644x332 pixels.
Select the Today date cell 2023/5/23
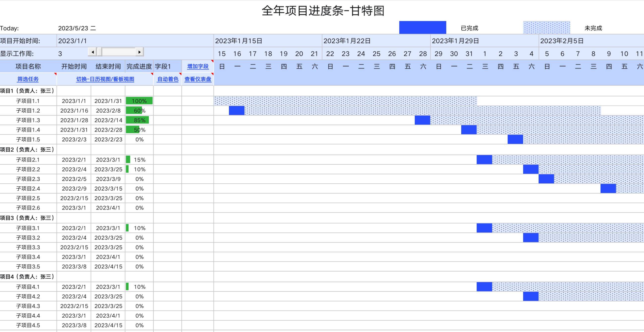point(77,28)
